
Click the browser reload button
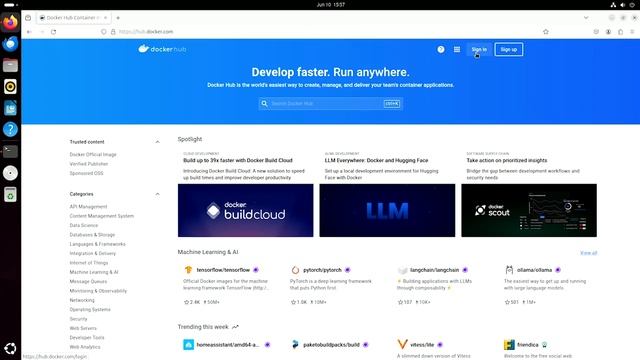(x=53, y=32)
